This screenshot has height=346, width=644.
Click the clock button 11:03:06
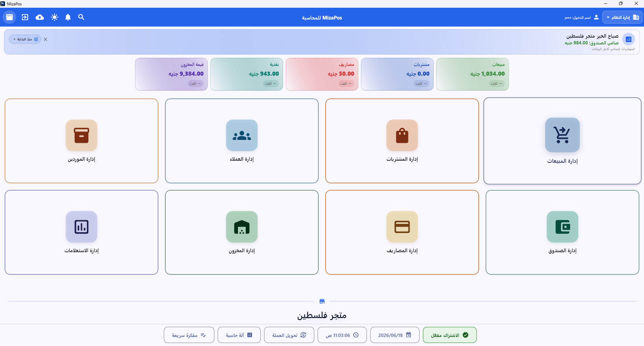pyautogui.click(x=342, y=335)
